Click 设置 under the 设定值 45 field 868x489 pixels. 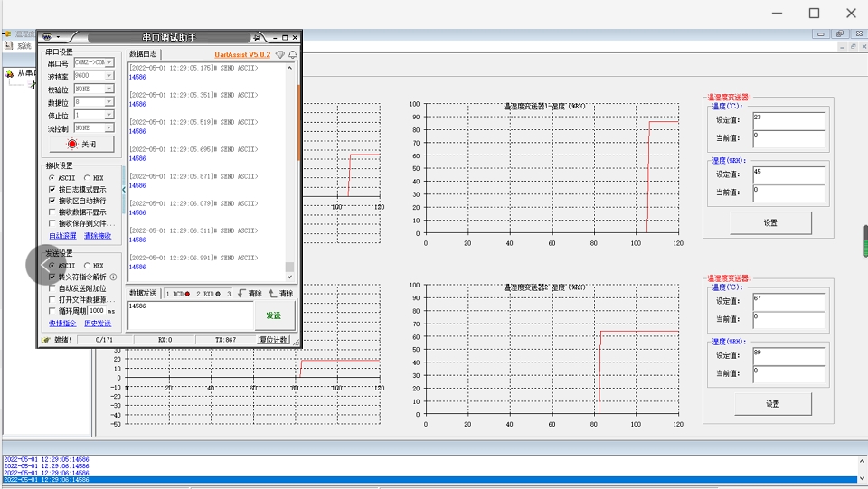(x=770, y=223)
